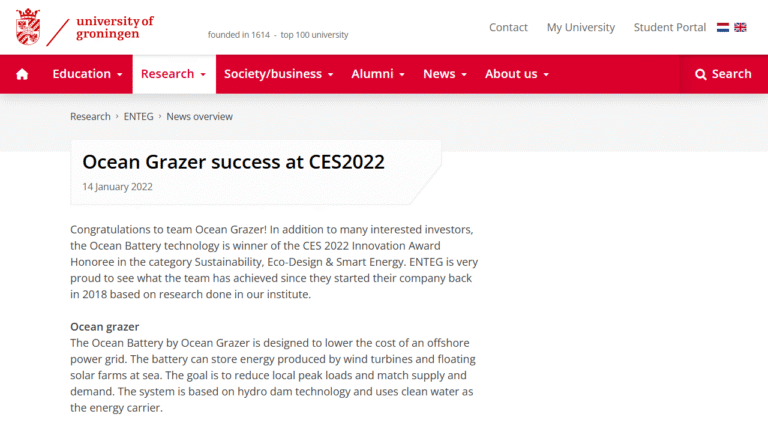Navigate to ENTEG breadcrumb
Screen dimensions: 768x432
[x=138, y=117]
